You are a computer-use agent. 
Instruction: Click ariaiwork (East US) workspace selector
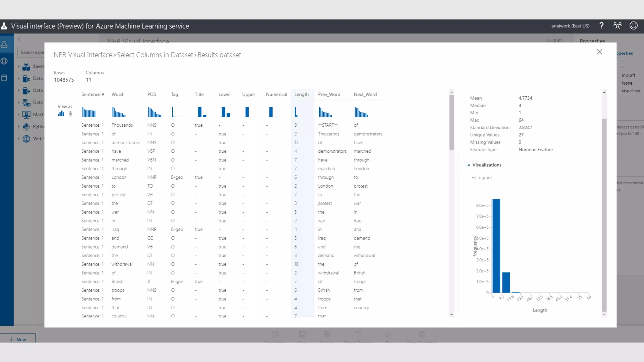[x=570, y=26]
